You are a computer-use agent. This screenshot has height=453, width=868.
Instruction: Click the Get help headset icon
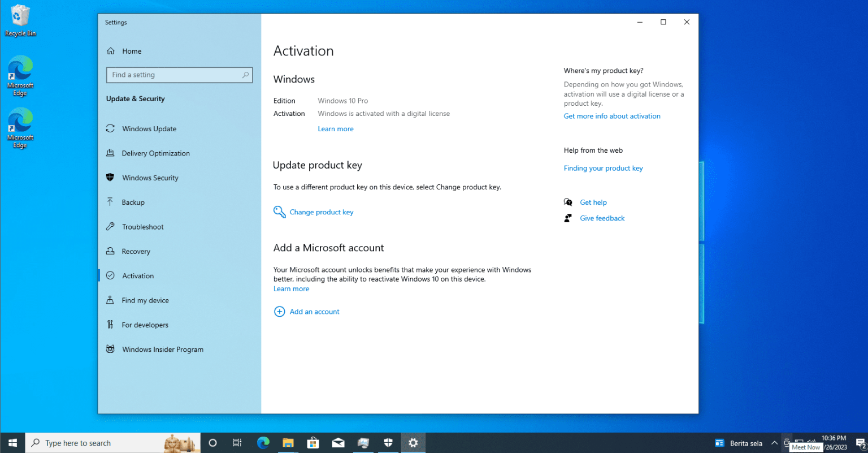567,201
